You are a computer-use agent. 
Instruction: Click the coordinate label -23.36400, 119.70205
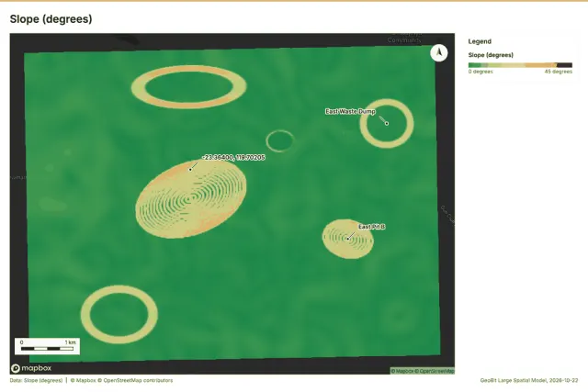pyautogui.click(x=233, y=157)
